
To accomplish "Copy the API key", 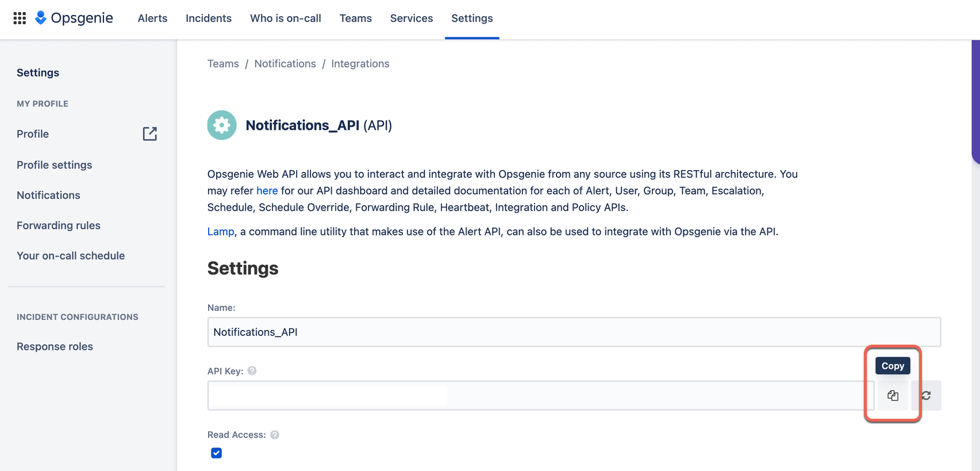I will click(893, 395).
